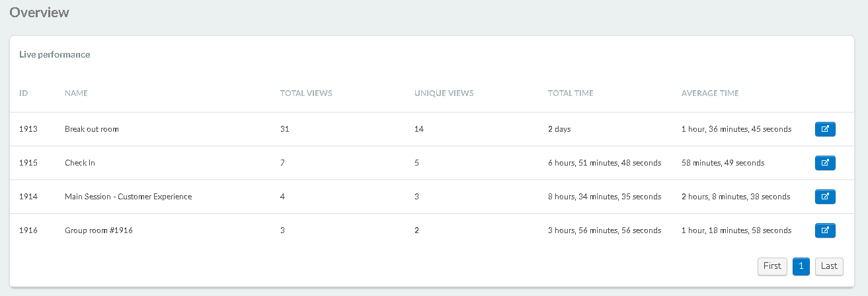Viewport: 868px width, 296px height.
Task: Select the 'Check In' name cell
Action: click(x=80, y=163)
